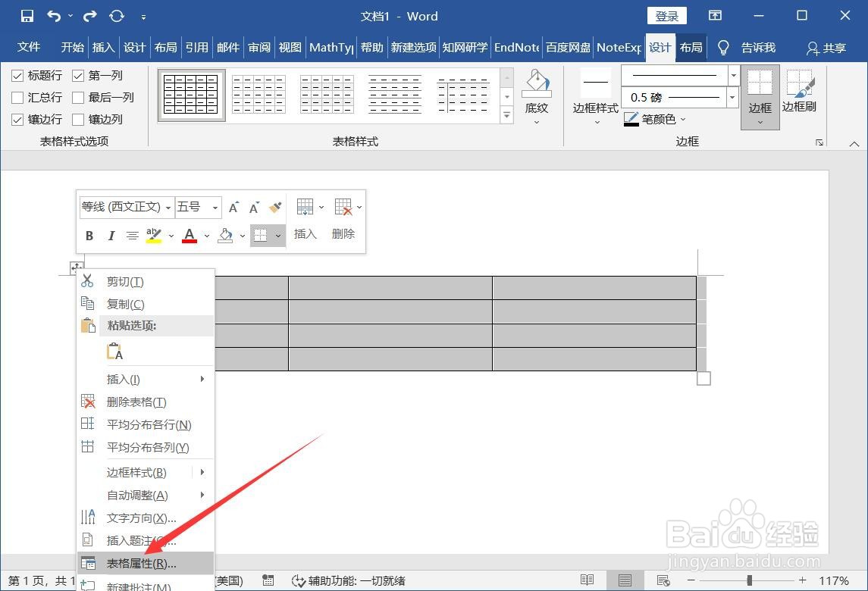Toggle Bold on the mini toolbar
Viewport: 868px width, 591px height.
(x=89, y=236)
